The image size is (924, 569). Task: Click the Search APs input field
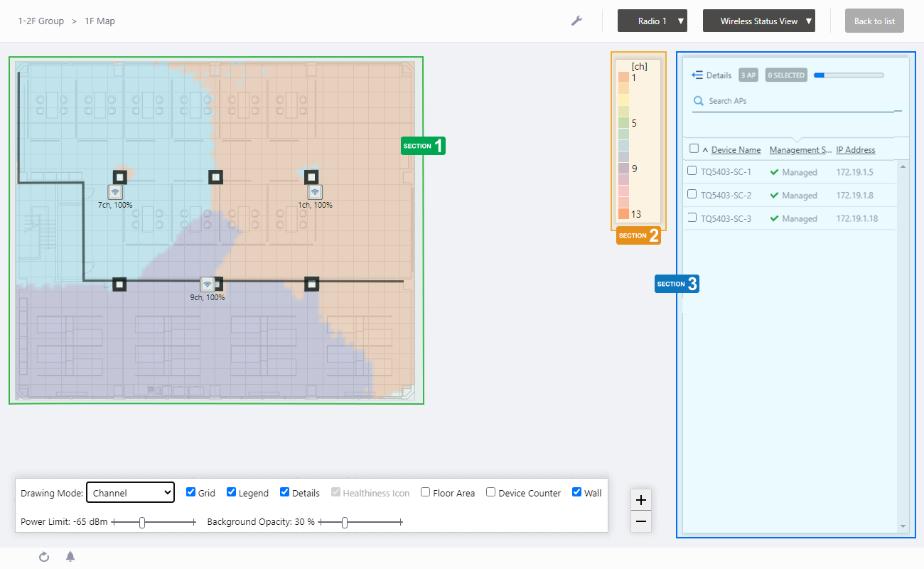tap(796, 101)
